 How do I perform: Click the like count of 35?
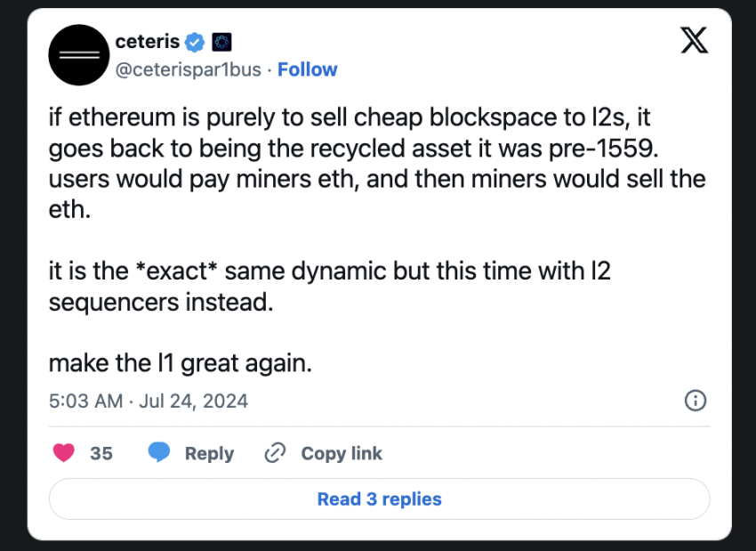[101, 453]
